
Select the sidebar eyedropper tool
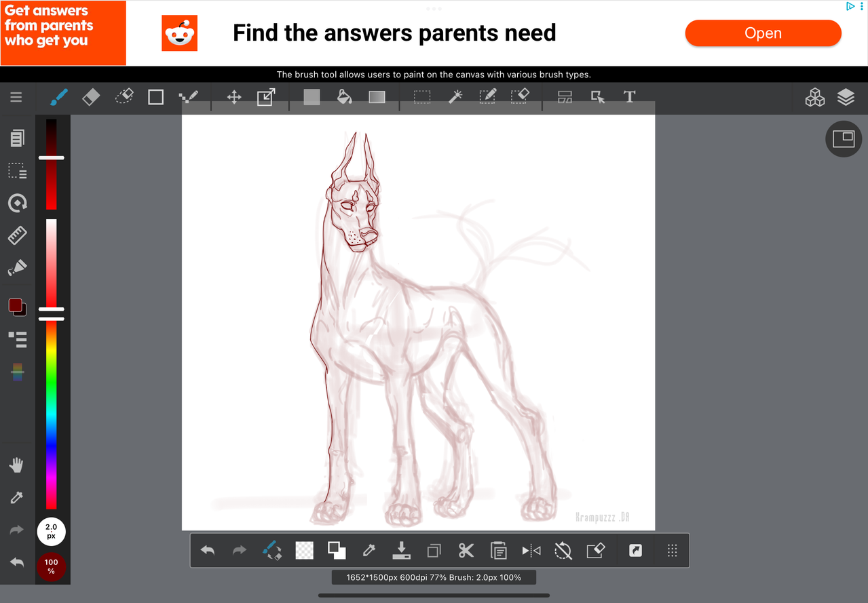pos(17,498)
